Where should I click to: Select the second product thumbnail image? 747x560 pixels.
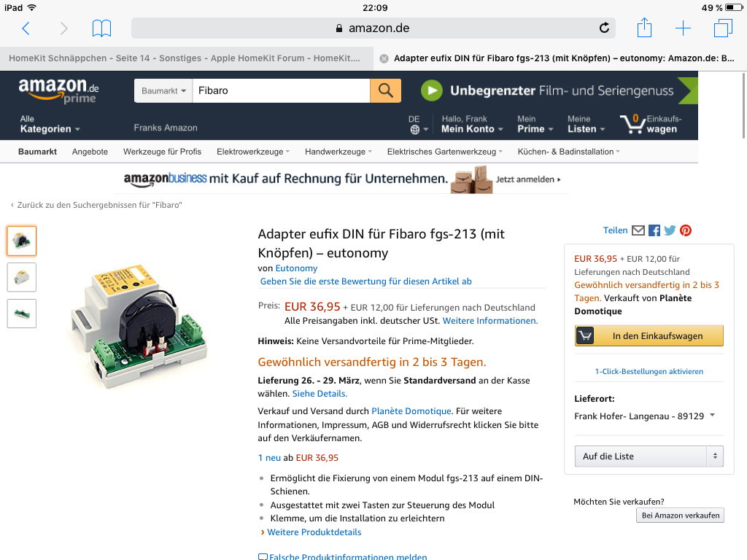[x=21, y=277]
